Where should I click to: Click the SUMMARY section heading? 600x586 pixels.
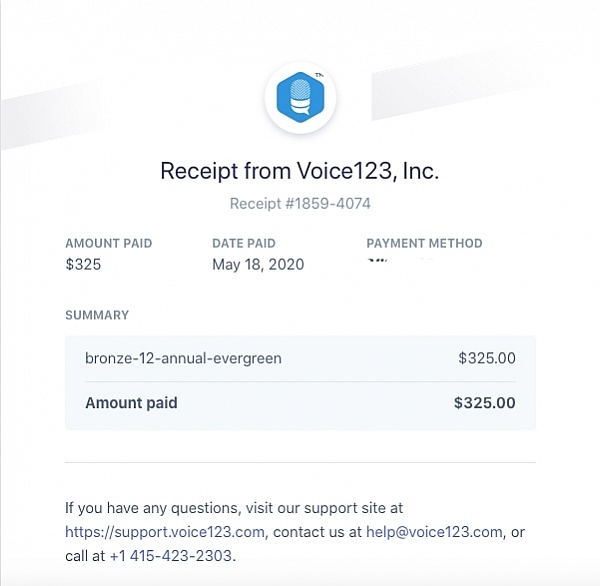pos(97,315)
